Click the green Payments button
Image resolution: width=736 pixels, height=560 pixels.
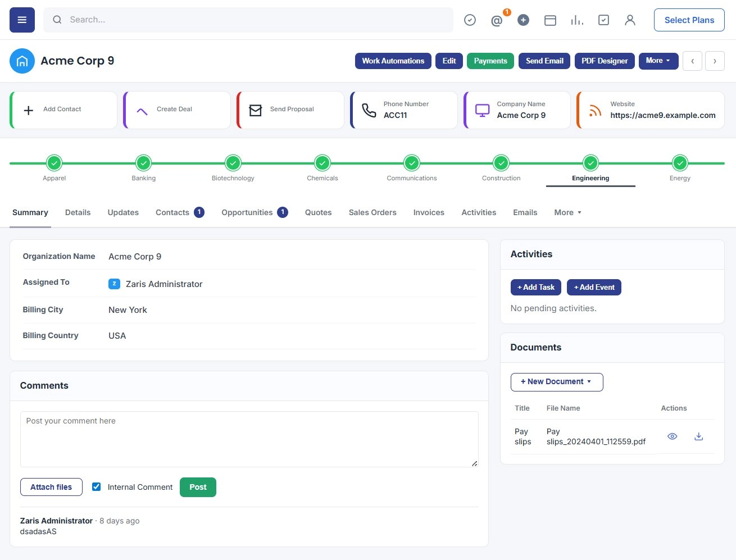[x=490, y=61]
